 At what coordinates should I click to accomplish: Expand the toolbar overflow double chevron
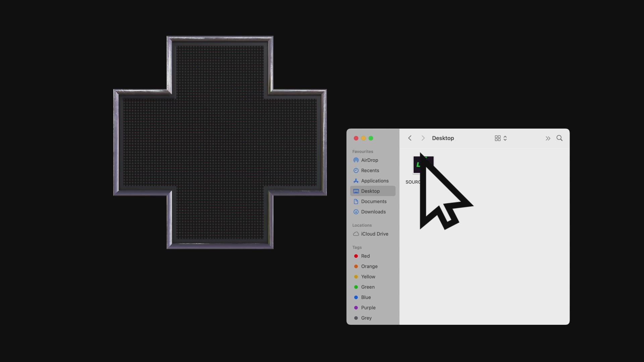click(548, 138)
